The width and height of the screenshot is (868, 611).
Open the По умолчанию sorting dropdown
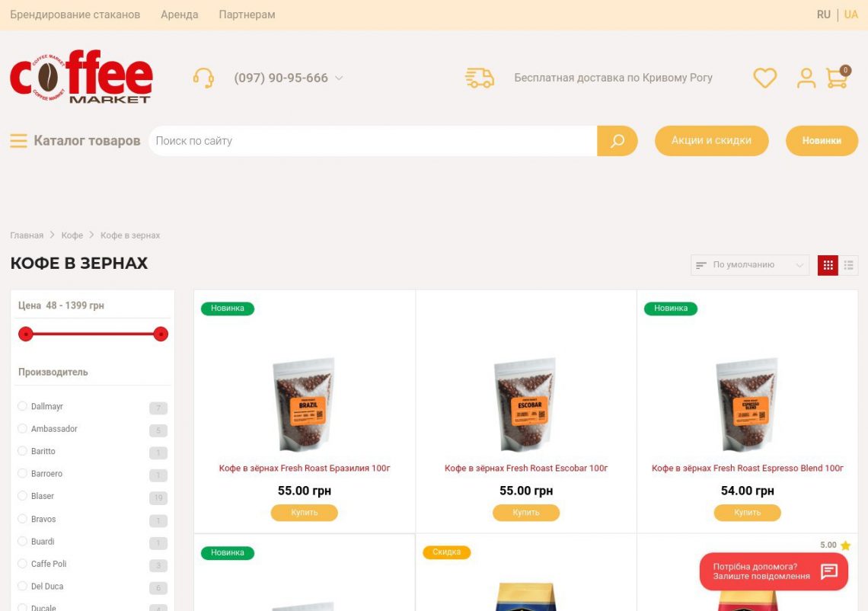point(749,265)
